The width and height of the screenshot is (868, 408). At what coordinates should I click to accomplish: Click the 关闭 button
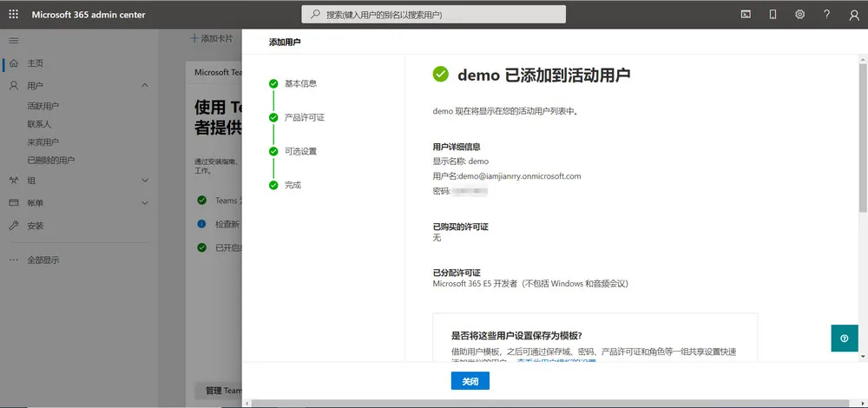470,381
